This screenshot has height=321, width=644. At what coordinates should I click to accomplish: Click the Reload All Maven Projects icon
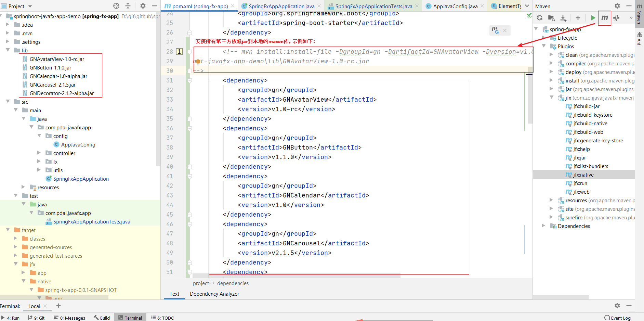tap(540, 18)
